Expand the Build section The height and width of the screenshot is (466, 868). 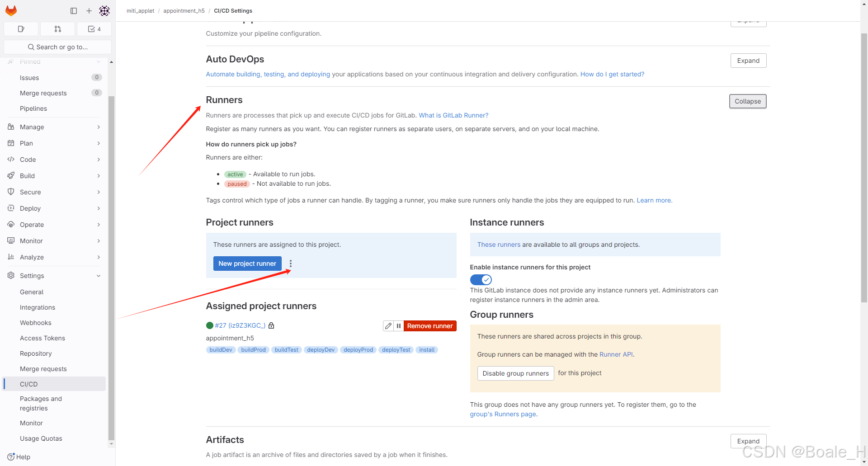click(x=54, y=176)
